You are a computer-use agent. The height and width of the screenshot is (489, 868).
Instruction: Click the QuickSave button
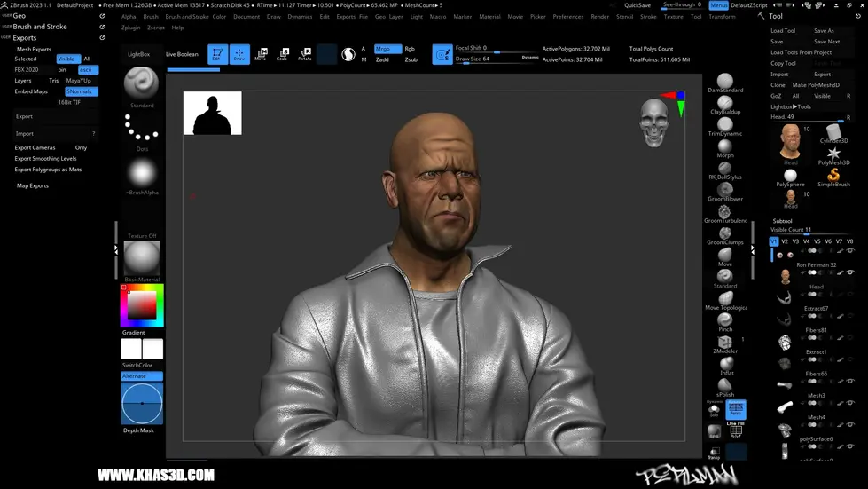pyautogui.click(x=637, y=5)
